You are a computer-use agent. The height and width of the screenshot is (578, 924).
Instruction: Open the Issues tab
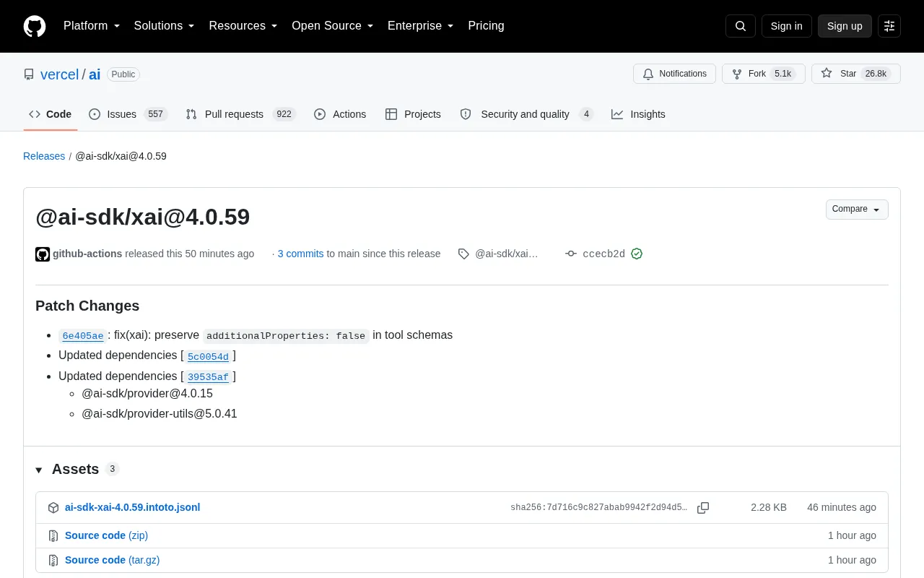point(128,114)
